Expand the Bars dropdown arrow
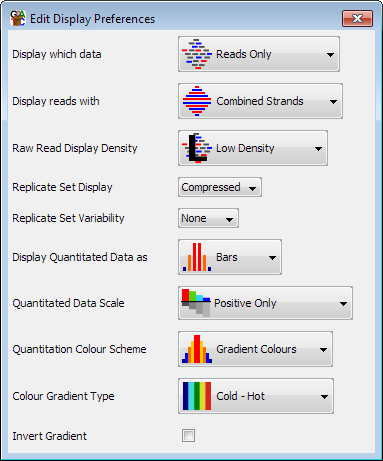The height and width of the screenshot is (461, 383). [272, 258]
